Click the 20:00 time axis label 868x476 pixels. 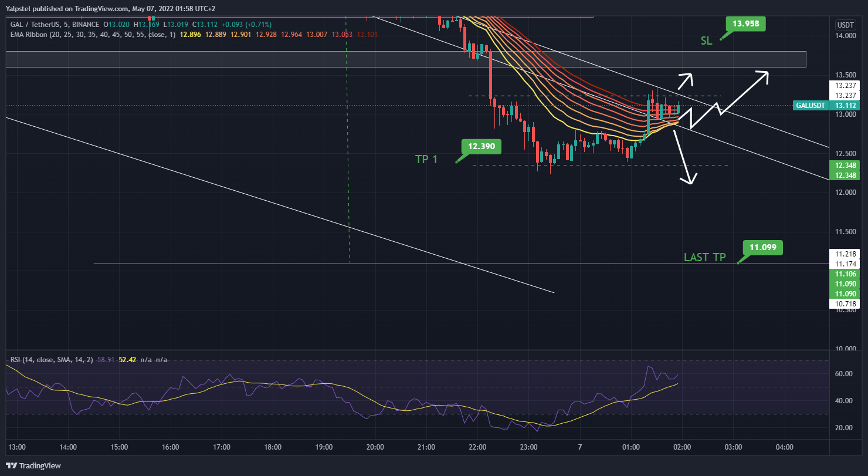click(375, 447)
